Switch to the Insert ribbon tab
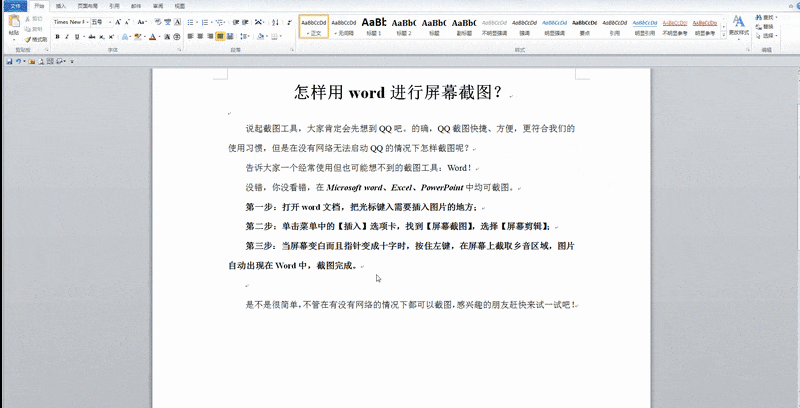Image resolution: width=800 pixels, height=408 pixels. coord(61,6)
